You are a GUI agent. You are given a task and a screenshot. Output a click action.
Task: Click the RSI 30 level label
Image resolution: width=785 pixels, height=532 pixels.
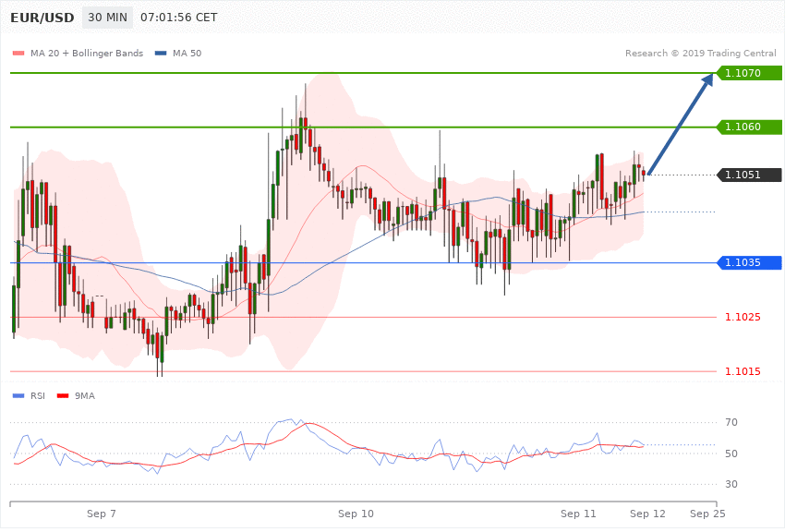731,484
